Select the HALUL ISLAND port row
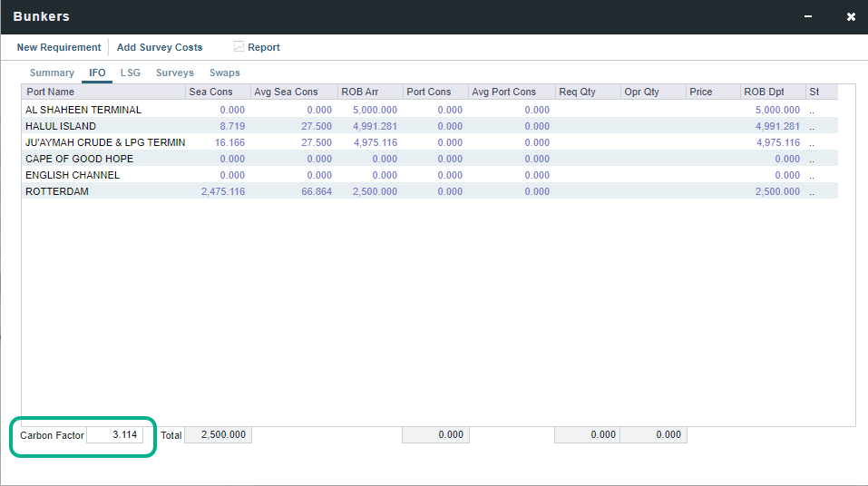The image size is (868, 486). [x=61, y=126]
